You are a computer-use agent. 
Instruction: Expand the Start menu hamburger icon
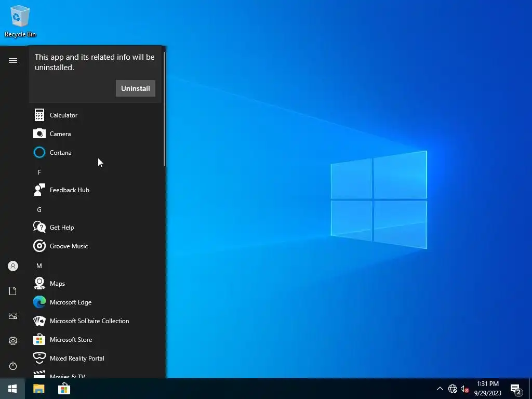(13, 60)
